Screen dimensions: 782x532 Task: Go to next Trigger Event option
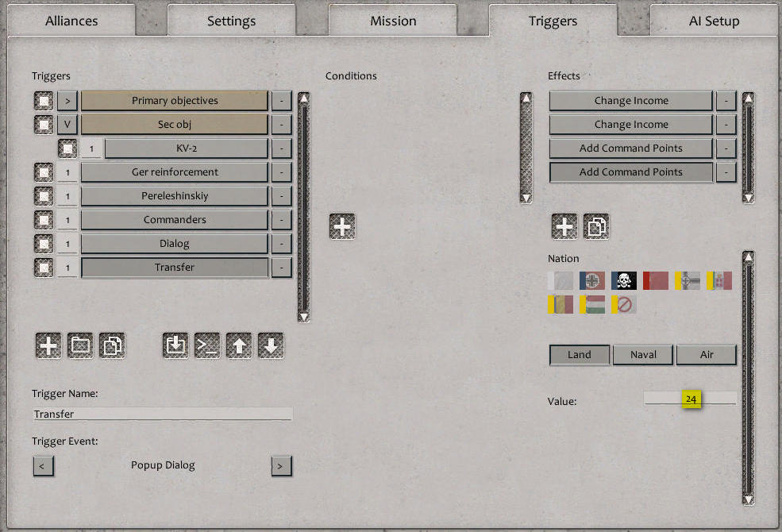click(x=281, y=466)
